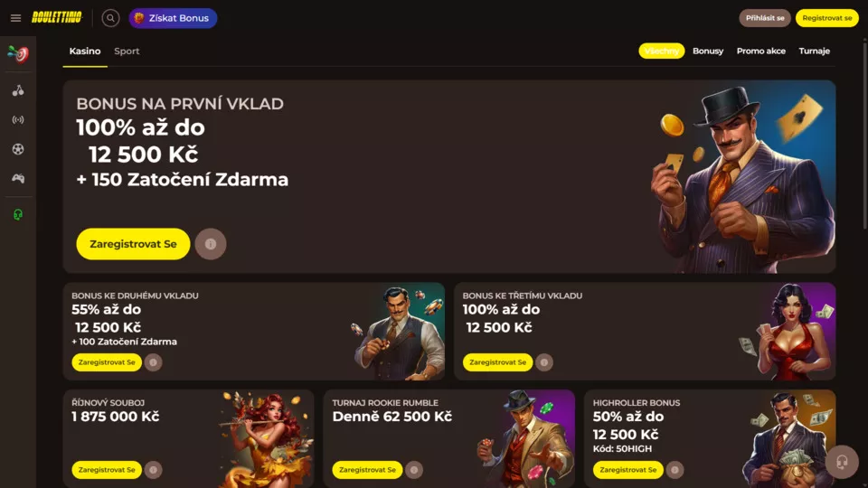Show info for first deposit bonus
The image size is (868, 488).
pos(211,244)
